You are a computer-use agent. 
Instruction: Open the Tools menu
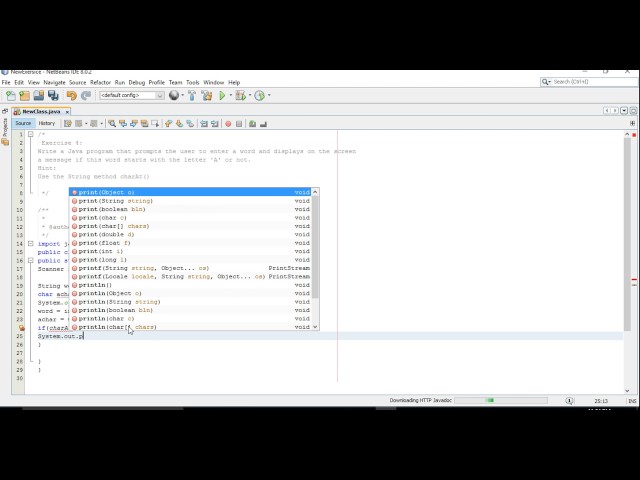coord(193,82)
